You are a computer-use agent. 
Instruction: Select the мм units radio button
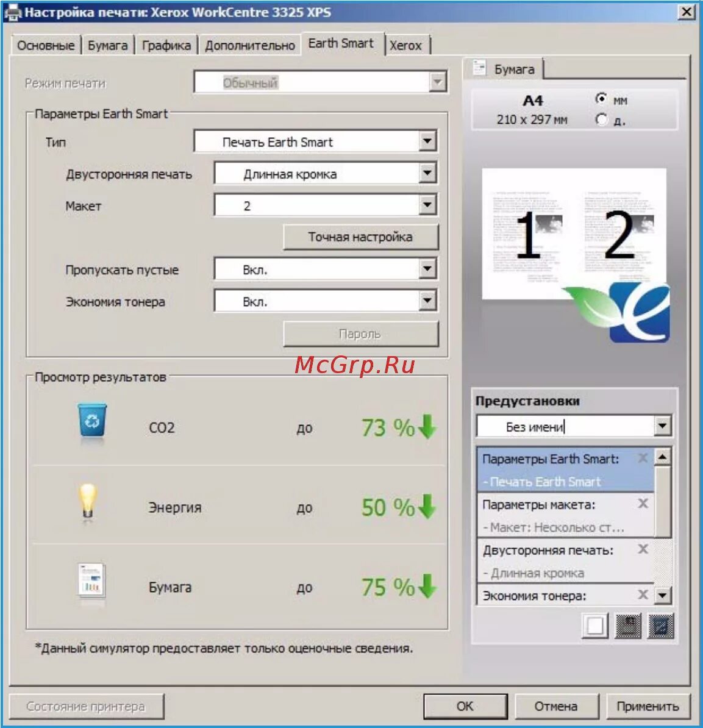601,99
